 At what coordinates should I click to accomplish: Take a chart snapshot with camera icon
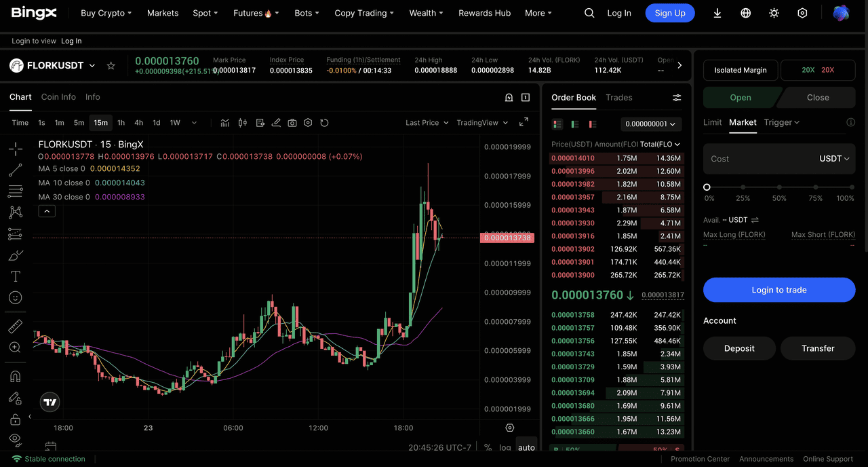(292, 123)
